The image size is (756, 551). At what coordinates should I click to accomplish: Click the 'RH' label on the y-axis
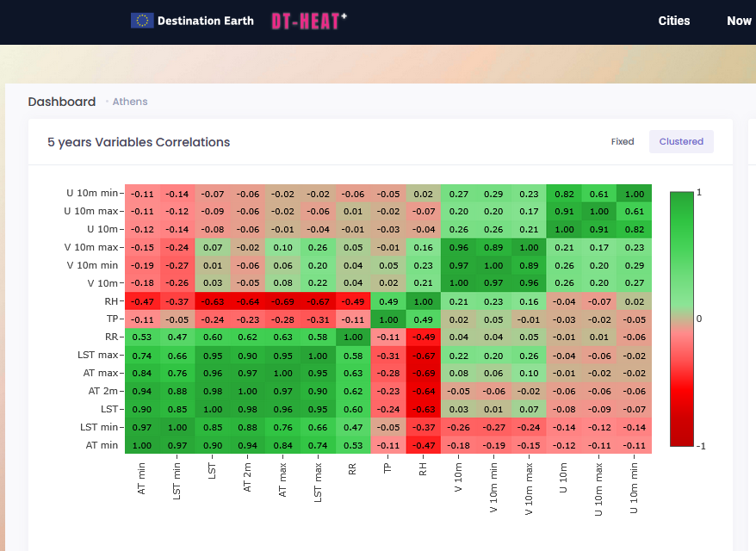110,301
